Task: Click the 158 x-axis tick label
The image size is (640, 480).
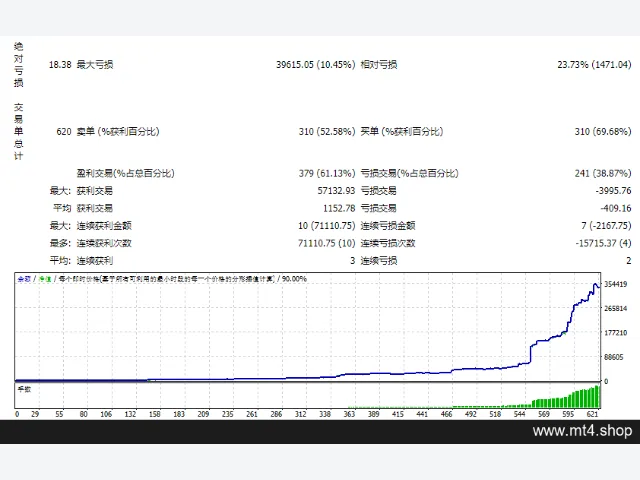Action: coord(154,414)
